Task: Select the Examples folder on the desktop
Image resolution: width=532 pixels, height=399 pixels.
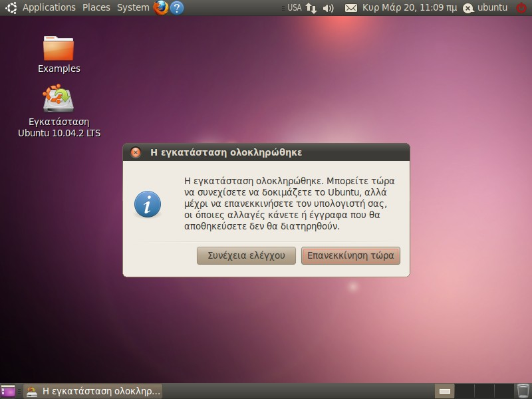Action: (59, 55)
